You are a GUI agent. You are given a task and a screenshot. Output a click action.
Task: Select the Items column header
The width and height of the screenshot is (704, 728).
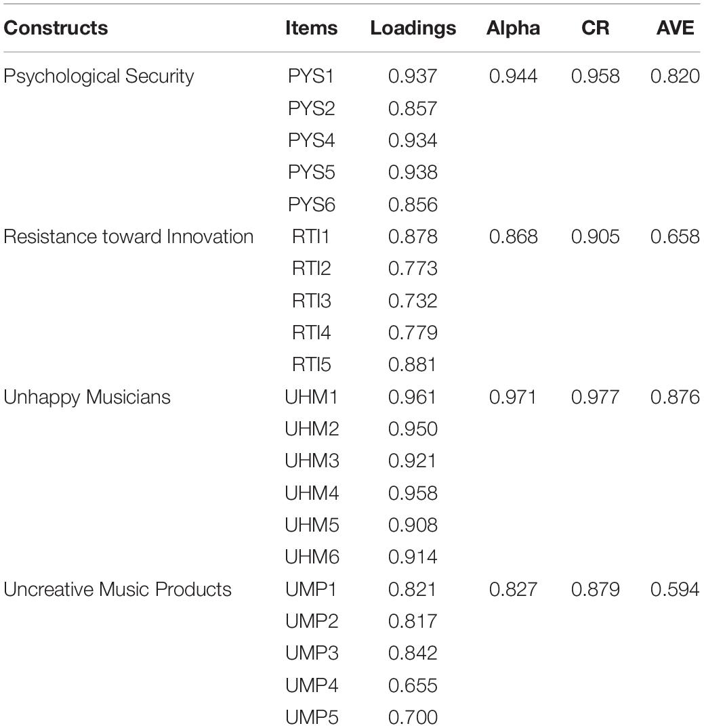click(x=311, y=28)
